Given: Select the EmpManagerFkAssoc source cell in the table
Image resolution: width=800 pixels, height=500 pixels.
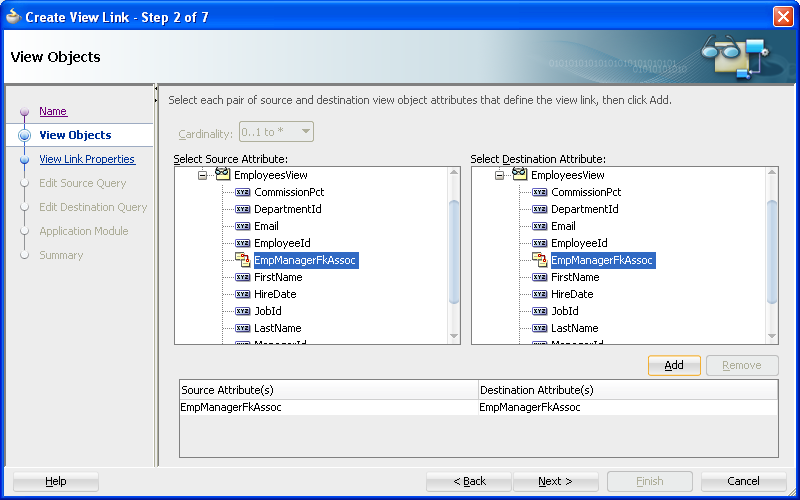Looking at the screenshot, I should 329,407.
